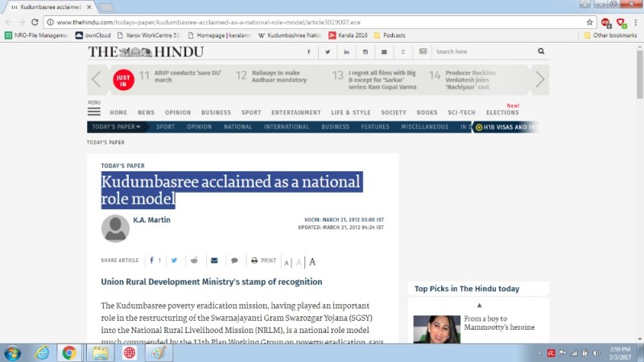
Task: Select the largest font size 'A'
Action: click(x=312, y=261)
